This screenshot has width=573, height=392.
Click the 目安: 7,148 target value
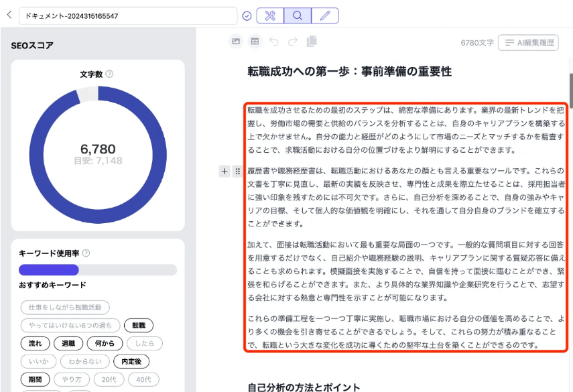tap(98, 161)
